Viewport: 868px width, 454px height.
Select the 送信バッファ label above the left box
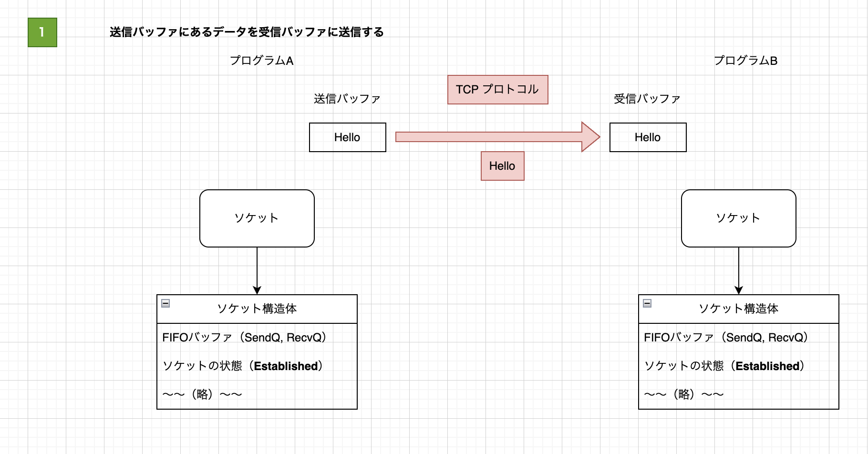pyautogui.click(x=347, y=98)
